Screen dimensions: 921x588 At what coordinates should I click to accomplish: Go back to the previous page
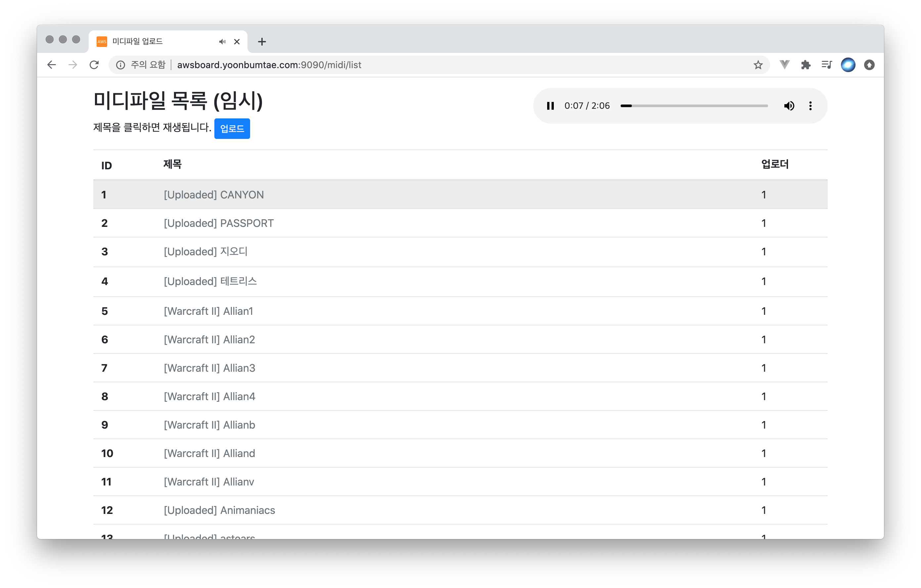(52, 65)
